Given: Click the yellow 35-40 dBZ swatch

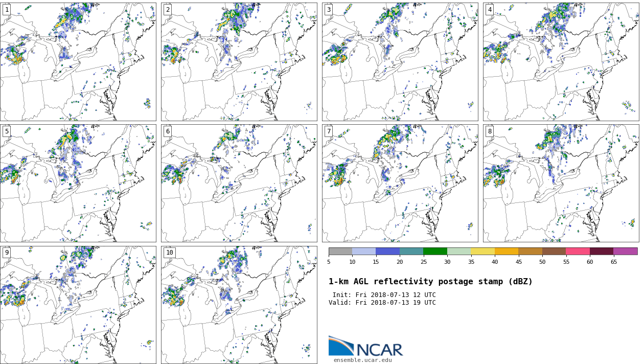Looking at the screenshot, I should (x=483, y=251).
